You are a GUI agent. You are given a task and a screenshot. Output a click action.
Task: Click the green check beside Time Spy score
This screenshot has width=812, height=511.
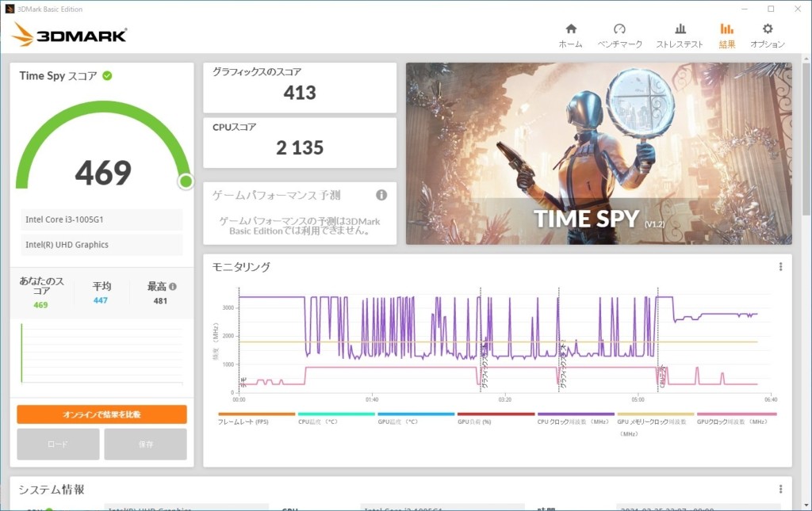107,75
